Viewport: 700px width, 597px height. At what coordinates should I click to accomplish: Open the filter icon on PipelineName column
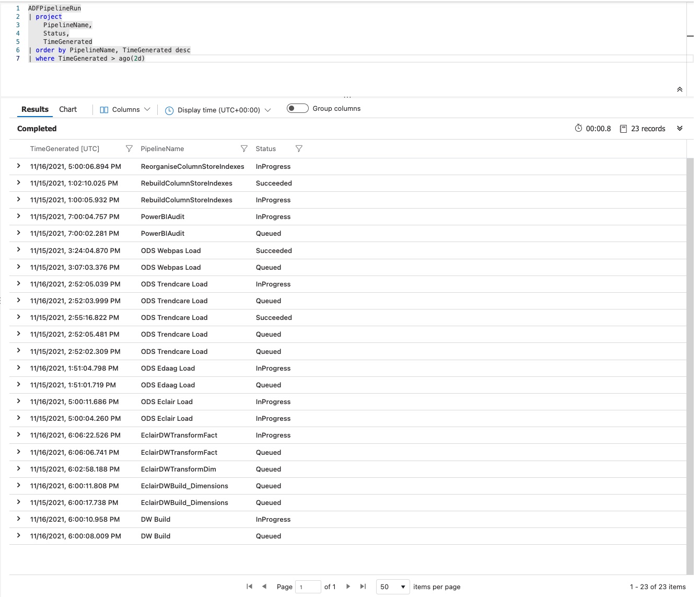[x=244, y=148]
